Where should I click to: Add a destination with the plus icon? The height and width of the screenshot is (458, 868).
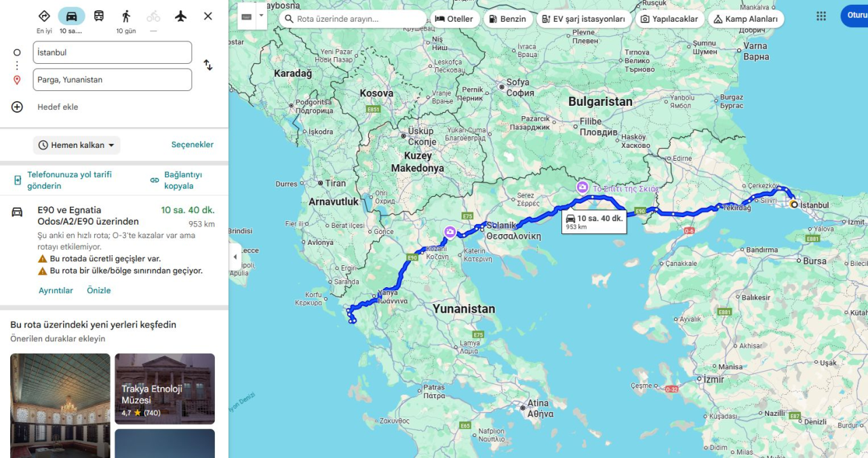coord(17,107)
